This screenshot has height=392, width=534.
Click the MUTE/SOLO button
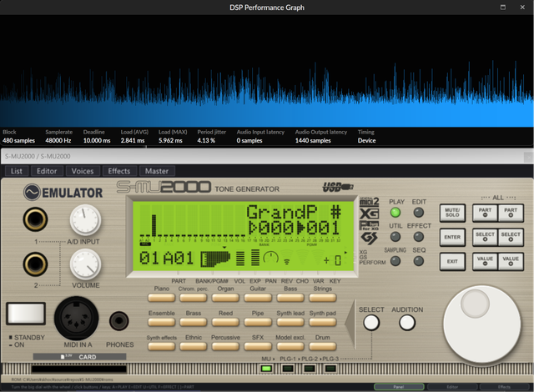(x=452, y=213)
